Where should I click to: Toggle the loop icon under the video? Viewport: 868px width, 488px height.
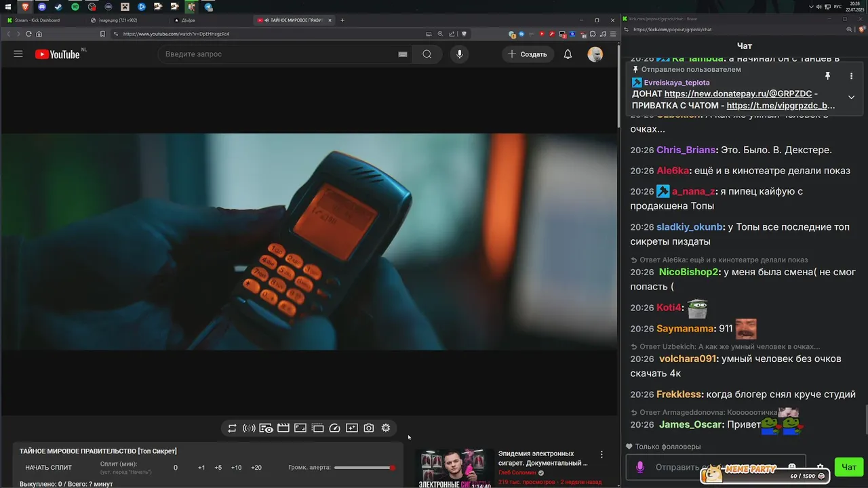click(232, 428)
